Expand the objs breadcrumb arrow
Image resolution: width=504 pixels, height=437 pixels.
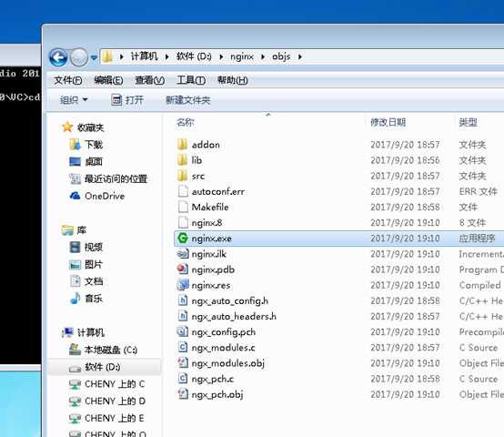coord(299,57)
